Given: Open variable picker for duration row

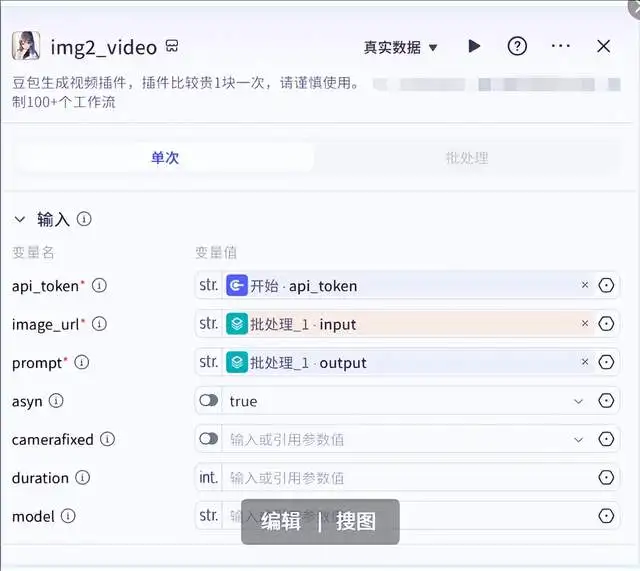Looking at the screenshot, I should 606,478.
